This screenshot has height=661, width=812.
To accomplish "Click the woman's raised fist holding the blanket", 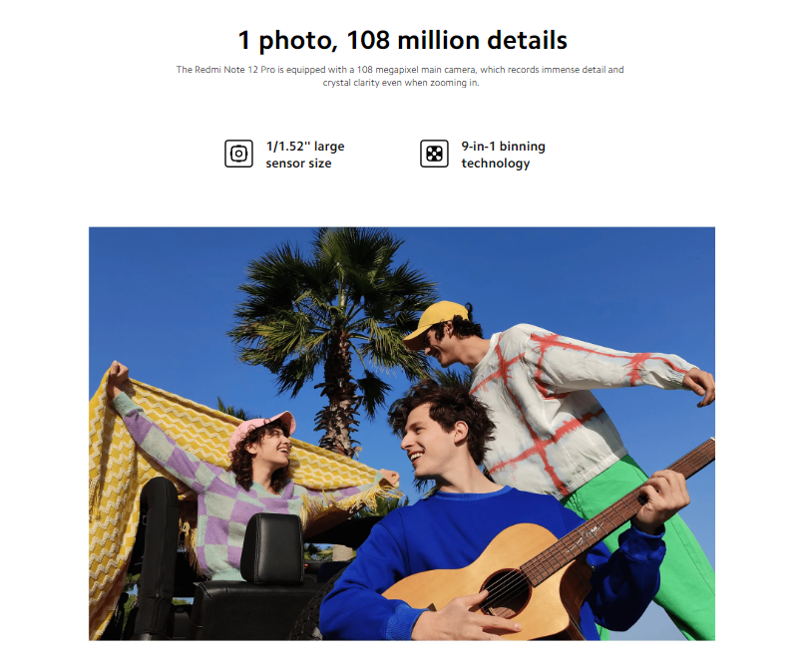I will [x=118, y=374].
